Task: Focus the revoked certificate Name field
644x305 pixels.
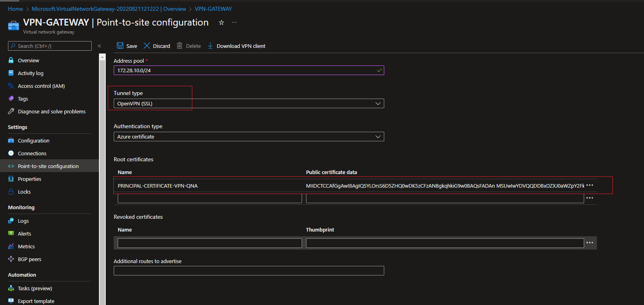Action: (x=210, y=243)
